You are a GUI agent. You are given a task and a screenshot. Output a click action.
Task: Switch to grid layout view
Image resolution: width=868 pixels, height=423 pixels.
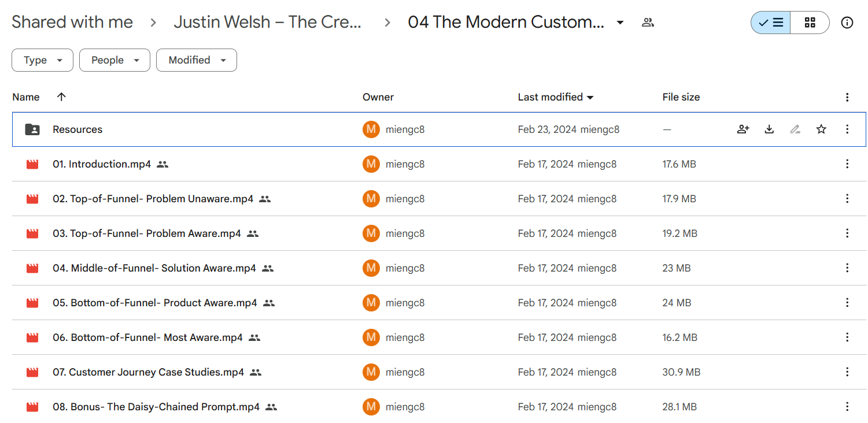click(x=810, y=23)
